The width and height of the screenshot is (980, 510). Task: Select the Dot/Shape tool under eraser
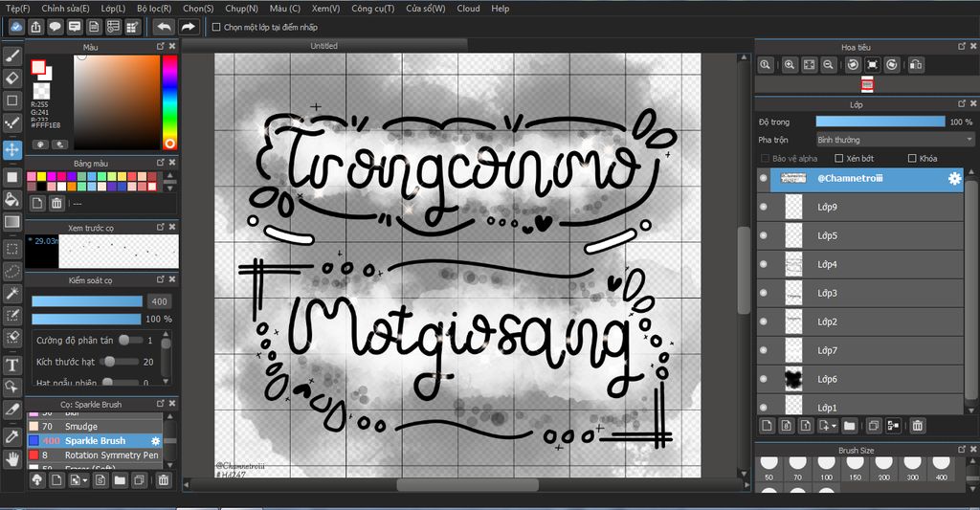coord(11,100)
